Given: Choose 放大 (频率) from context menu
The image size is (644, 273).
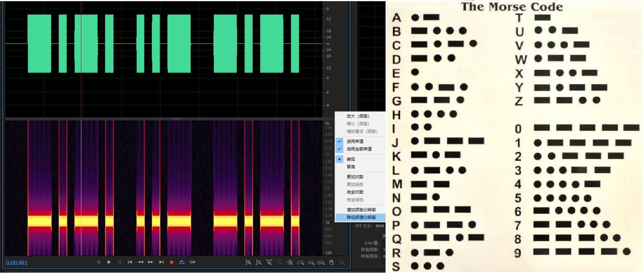Looking at the screenshot, I should (358, 116).
